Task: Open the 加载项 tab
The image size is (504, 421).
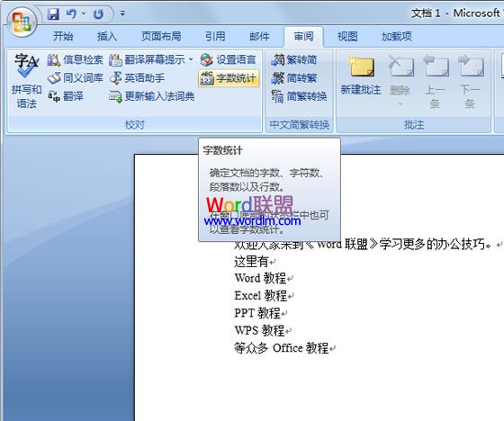Action: point(396,36)
